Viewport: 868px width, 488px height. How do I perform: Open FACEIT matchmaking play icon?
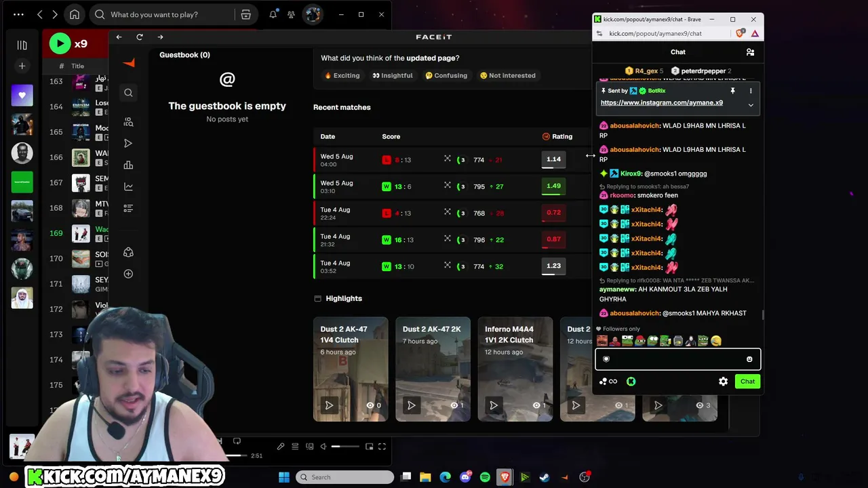pyautogui.click(x=128, y=143)
